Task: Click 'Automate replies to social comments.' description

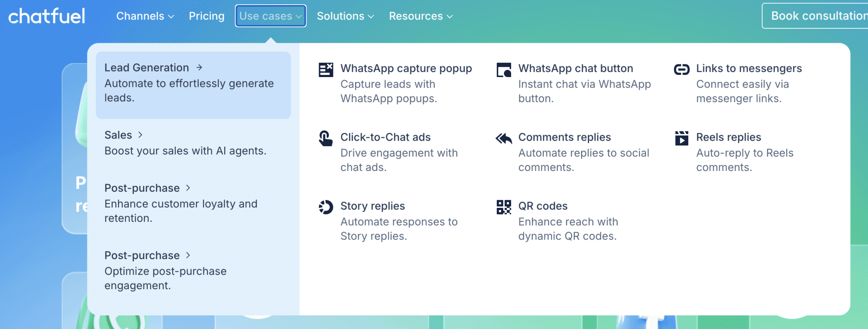Action: click(x=584, y=160)
